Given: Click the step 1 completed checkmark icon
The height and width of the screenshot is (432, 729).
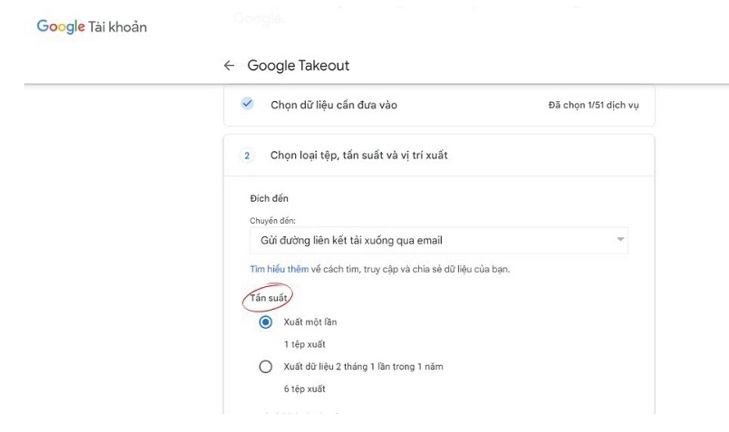Looking at the screenshot, I should click(247, 104).
